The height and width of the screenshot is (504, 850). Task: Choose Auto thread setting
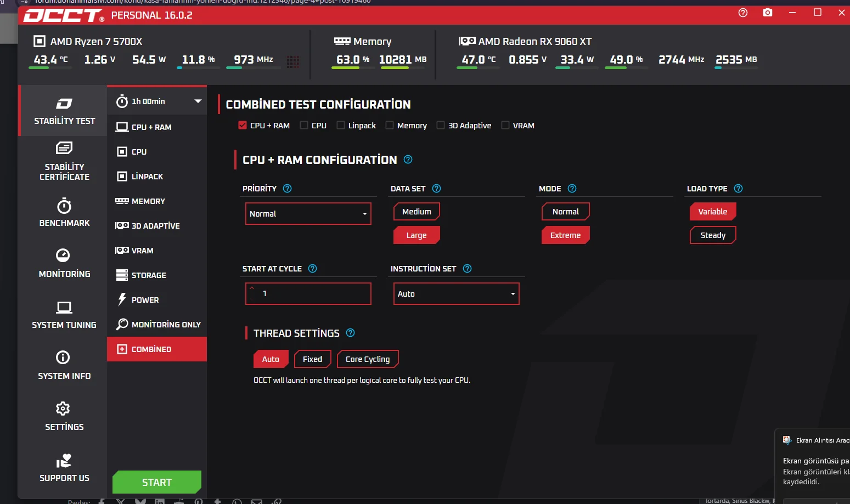click(x=271, y=359)
